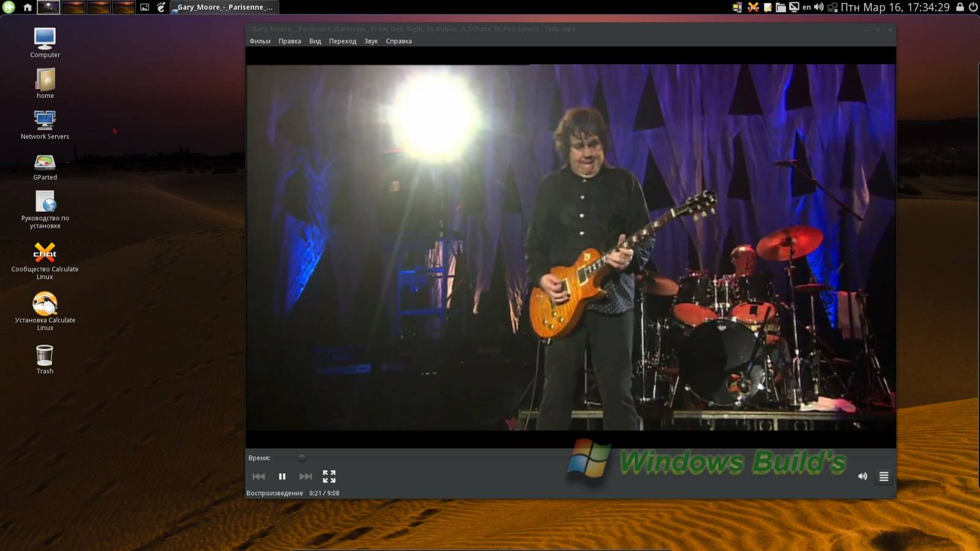The height and width of the screenshot is (551, 980).
Task: Open the green main menu launcher
Action: [x=9, y=7]
